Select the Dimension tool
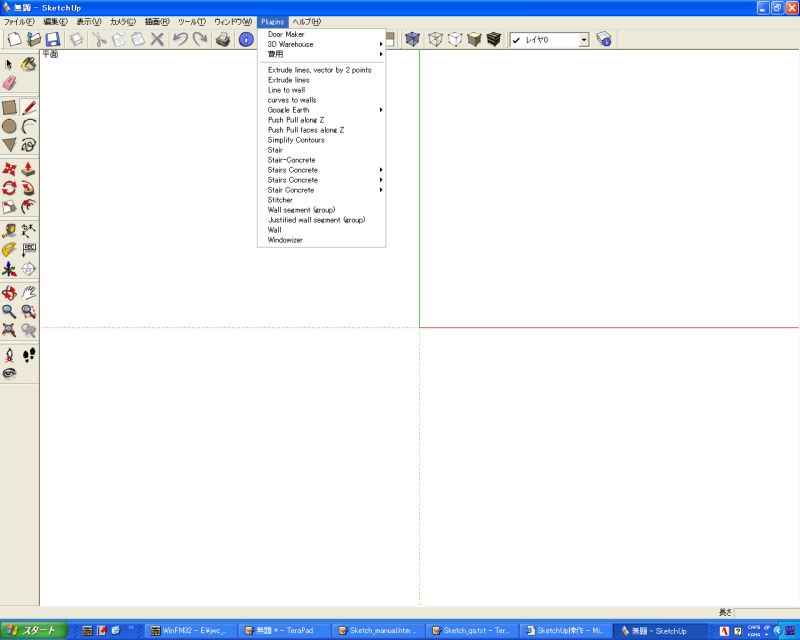Screen dimensions: 800x640 [29, 231]
